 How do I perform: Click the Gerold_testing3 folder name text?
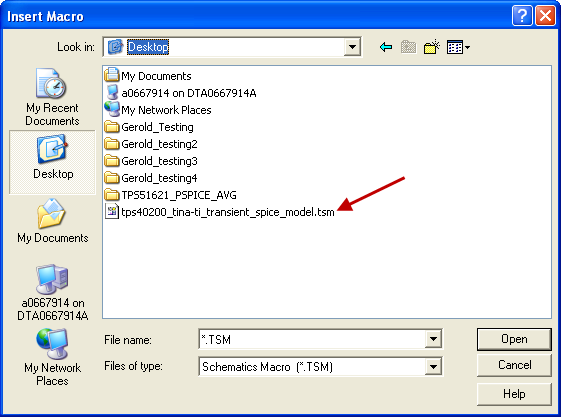click(159, 161)
